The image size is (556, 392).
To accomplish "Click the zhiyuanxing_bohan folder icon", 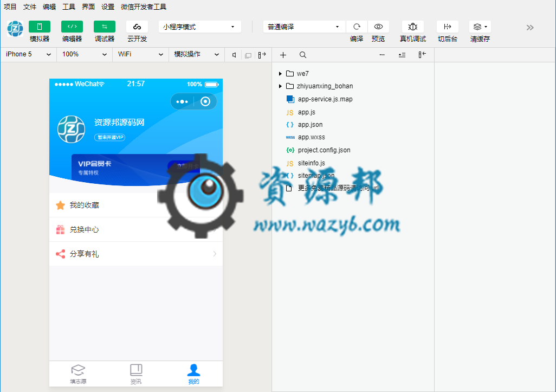I will tap(290, 86).
